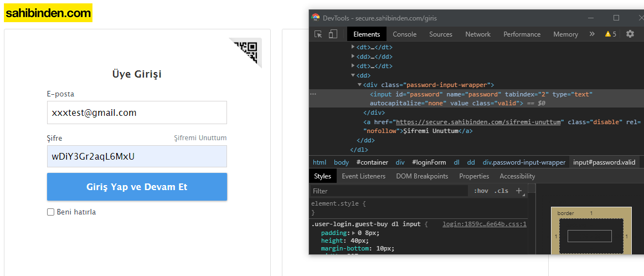Click the Giriş Yap ve Devam Et button

(137, 187)
